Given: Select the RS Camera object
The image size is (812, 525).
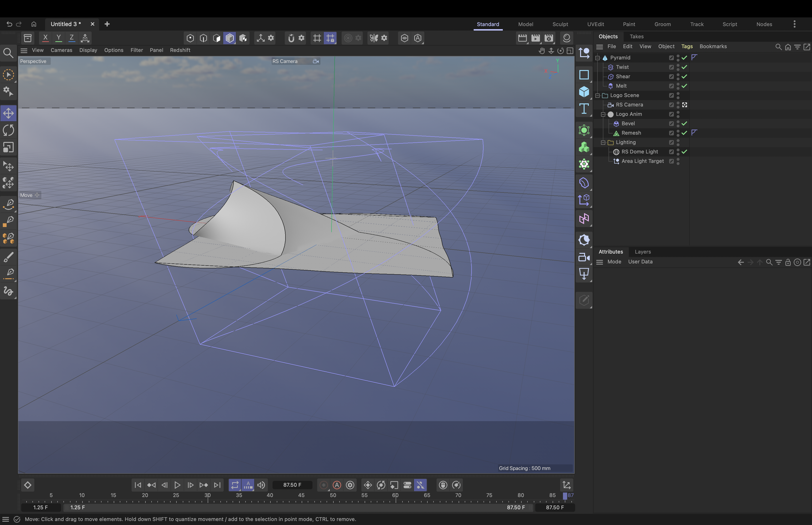Looking at the screenshot, I should 629,105.
